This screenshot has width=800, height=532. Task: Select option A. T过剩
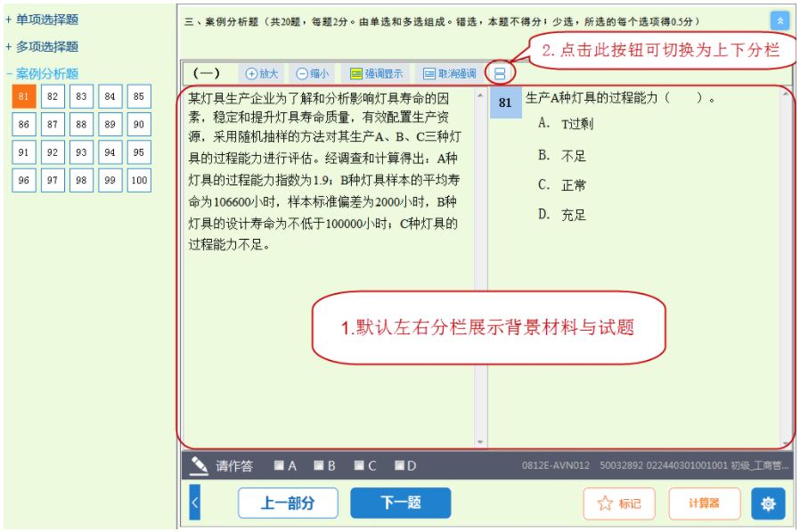coord(566,124)
